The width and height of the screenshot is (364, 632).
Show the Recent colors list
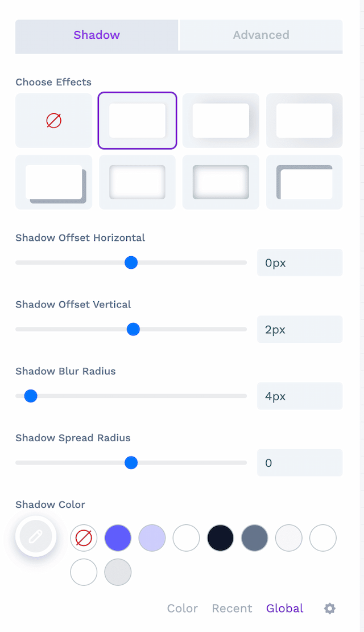pos(232,608)
